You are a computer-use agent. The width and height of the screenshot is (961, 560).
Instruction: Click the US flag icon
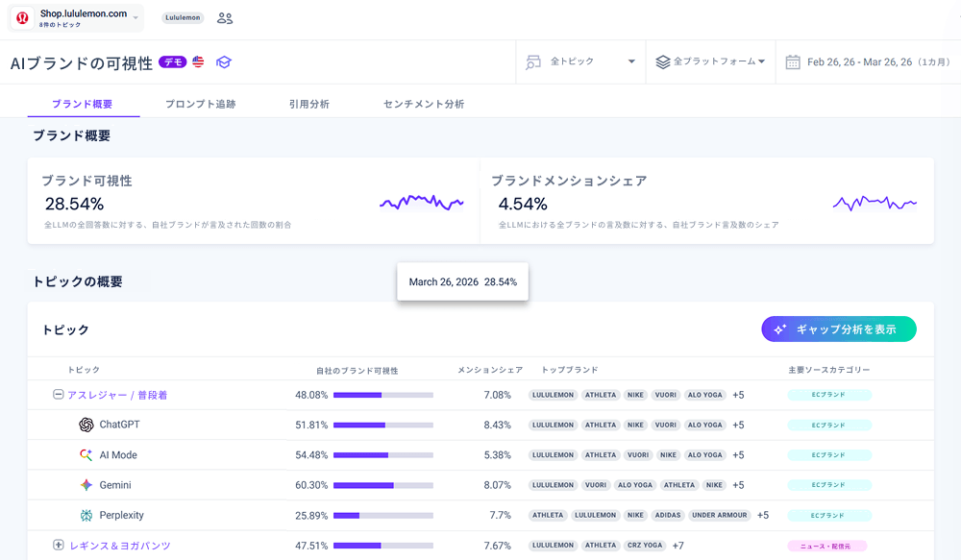[x=198, y=61]
